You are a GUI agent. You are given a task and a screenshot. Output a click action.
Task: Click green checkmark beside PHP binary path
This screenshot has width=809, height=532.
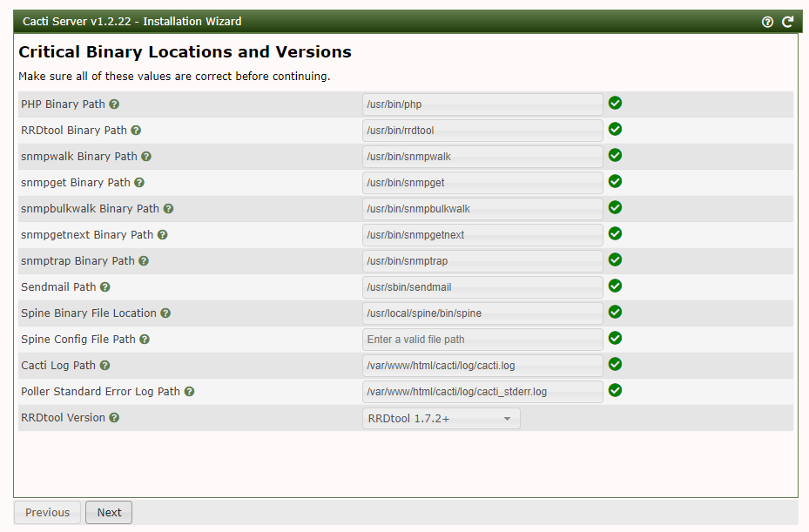pos(615,103)
